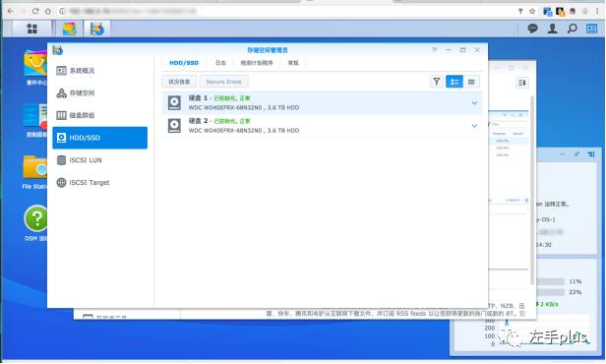Open the DSM main menu grid icon

32,29
